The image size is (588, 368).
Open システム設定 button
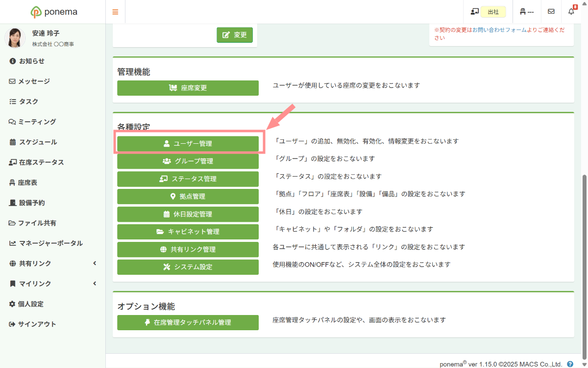(x=188, y=267)
